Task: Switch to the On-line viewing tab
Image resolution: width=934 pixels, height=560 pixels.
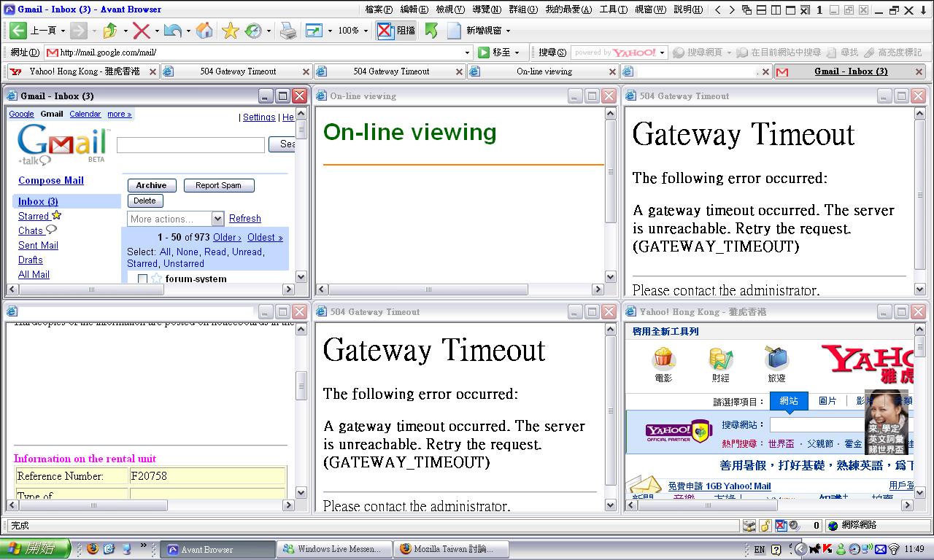Action: (544, 71)
